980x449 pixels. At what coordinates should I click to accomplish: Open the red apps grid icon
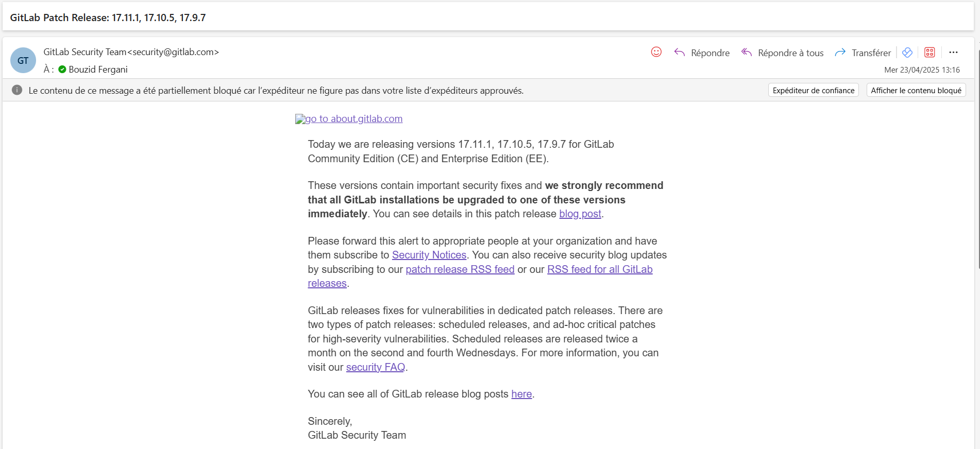coord(930,53)
